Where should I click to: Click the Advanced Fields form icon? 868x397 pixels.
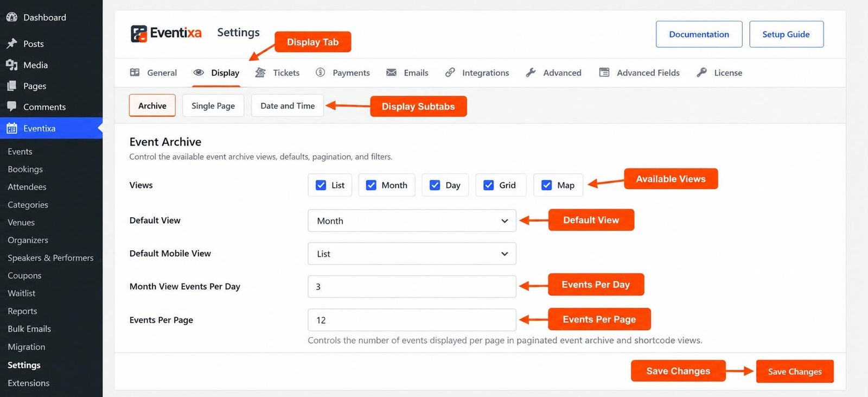[x=604, y=72]
